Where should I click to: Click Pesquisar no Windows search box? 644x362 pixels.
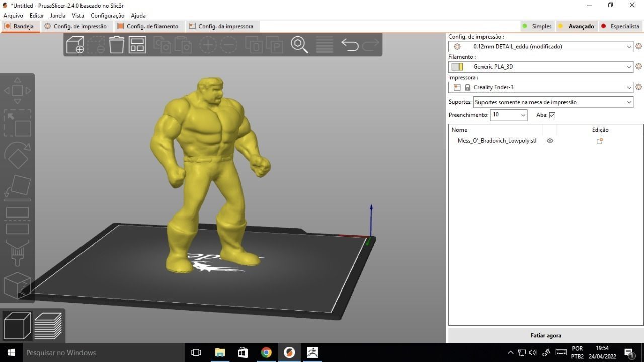[x=103, y=352]
